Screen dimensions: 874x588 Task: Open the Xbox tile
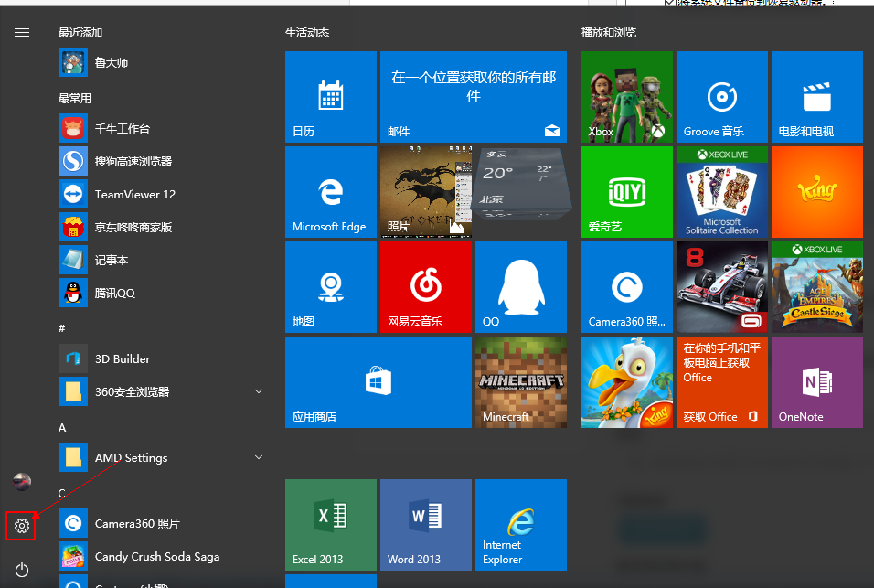click(x=626, y=97)
